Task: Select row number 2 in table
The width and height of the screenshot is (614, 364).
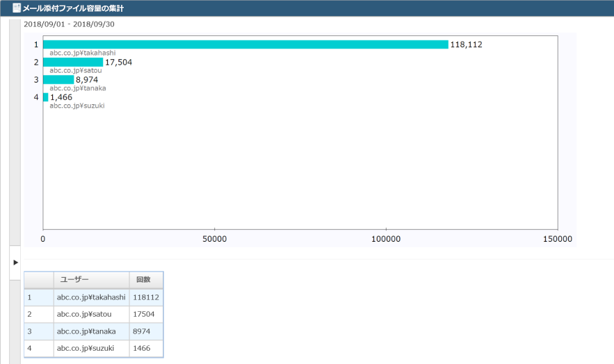Action: [x=39, y=315]
